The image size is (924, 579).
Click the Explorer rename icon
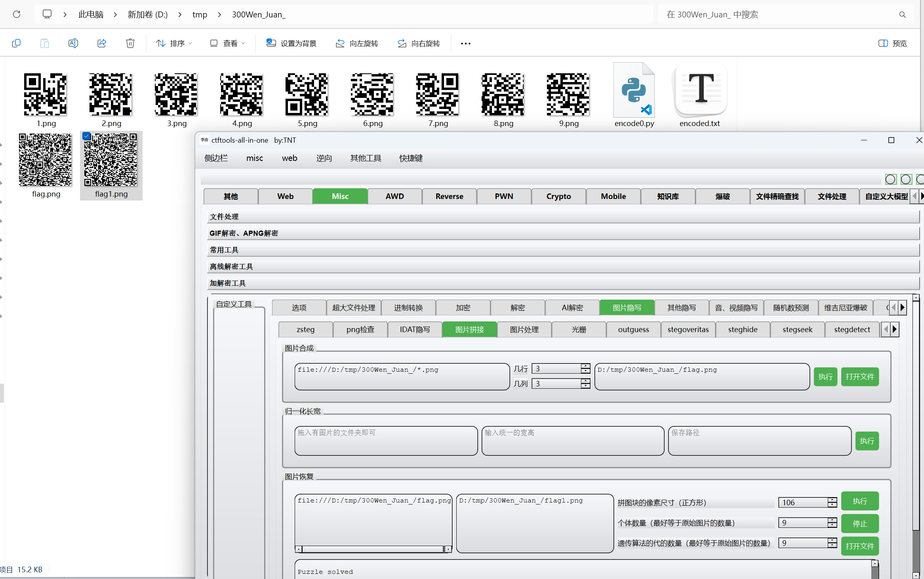(x=73, y=43)
